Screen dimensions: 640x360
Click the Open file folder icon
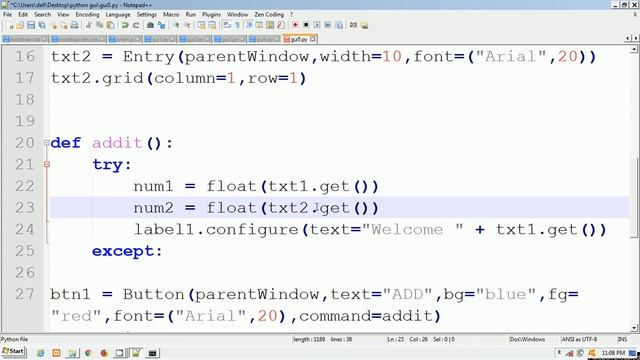[x=20, y=25]
